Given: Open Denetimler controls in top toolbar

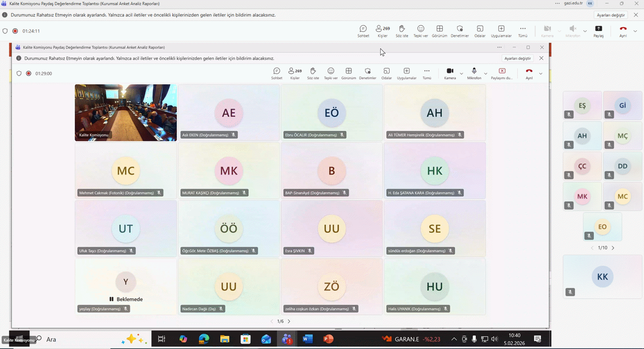Looking at the screenshot, I should click(460, 31).
